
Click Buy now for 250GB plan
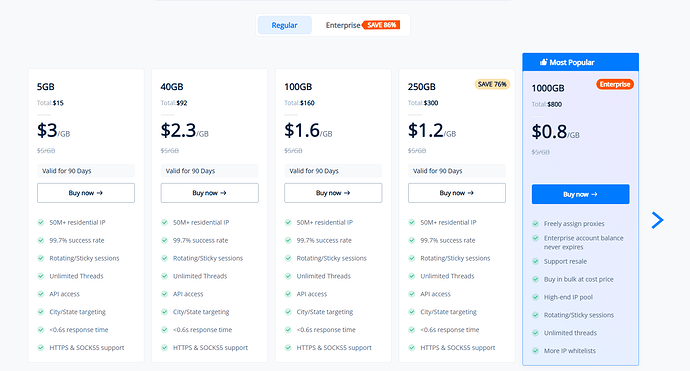(457, 193)
